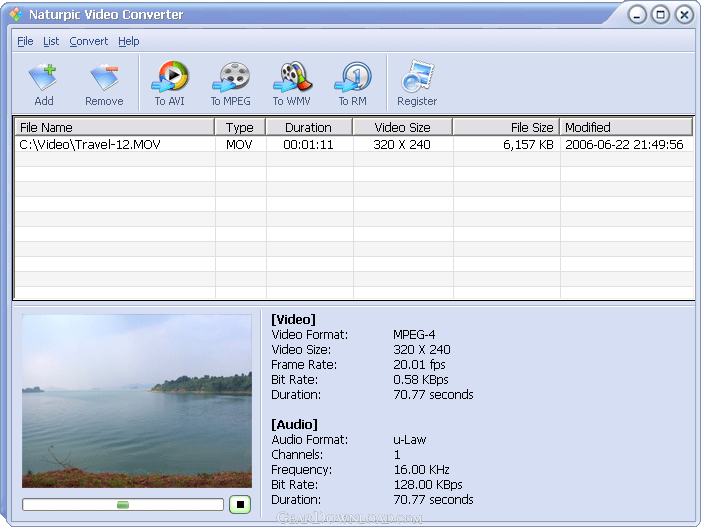
Task: Convert video using To WMV icon
Action: [292, 84]
